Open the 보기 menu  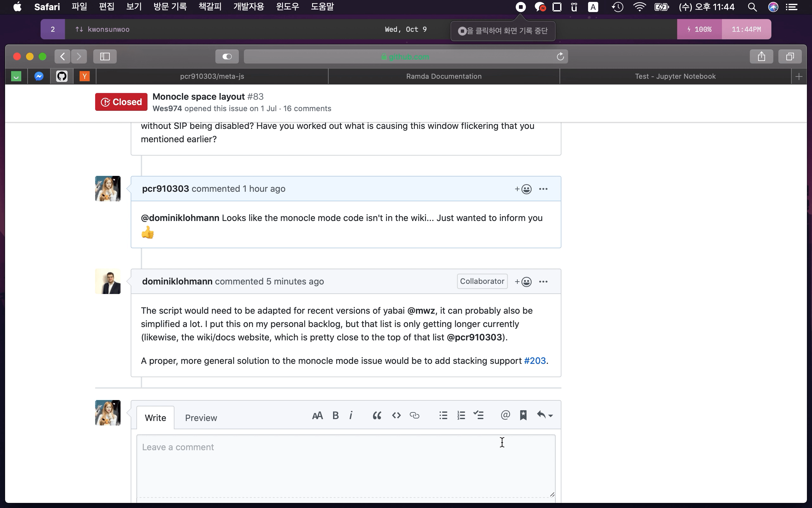(134, 7)
